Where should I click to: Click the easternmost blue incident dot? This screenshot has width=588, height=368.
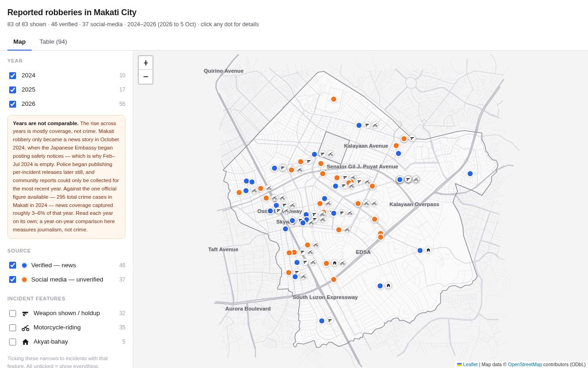coord(470,173)
